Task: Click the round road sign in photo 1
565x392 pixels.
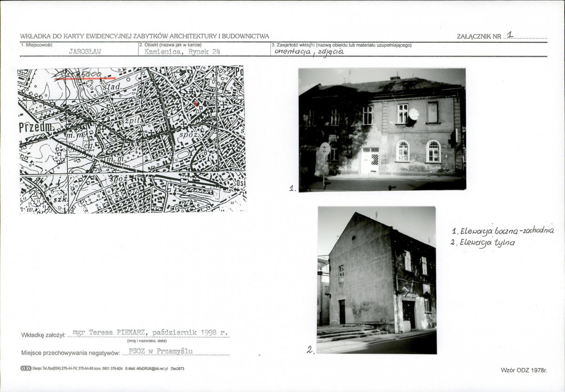Action: [x=324, y=149]
